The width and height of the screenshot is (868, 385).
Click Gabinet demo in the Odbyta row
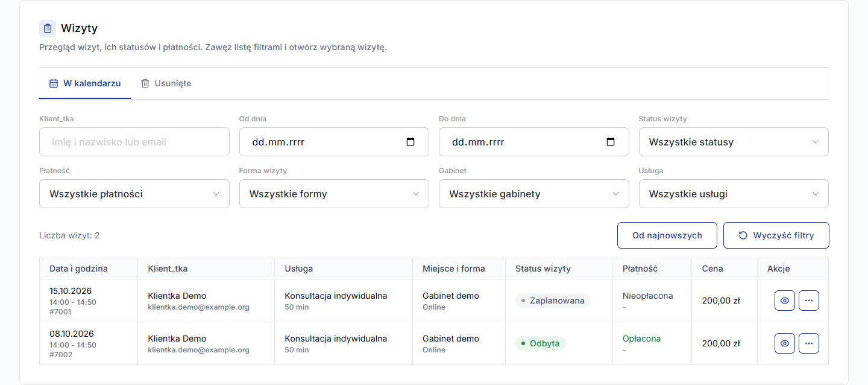[x=451, y=339]
